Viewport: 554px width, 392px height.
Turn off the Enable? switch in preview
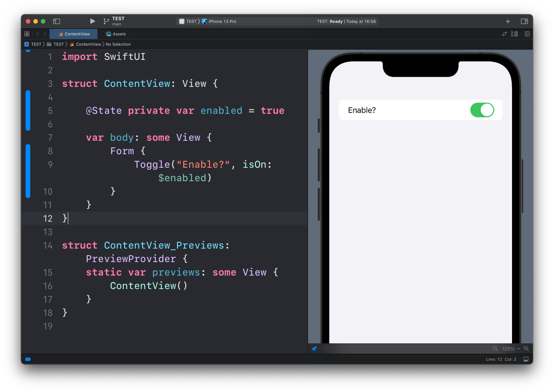point(482,110)
